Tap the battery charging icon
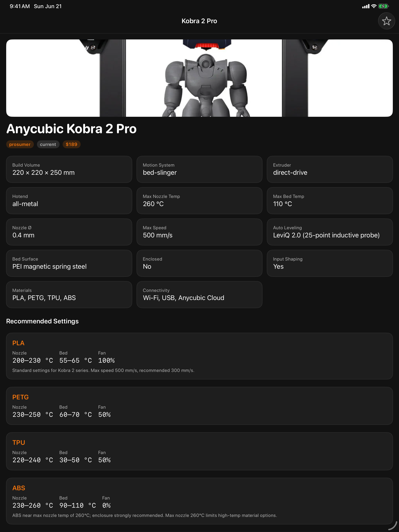 click(383, 6)
